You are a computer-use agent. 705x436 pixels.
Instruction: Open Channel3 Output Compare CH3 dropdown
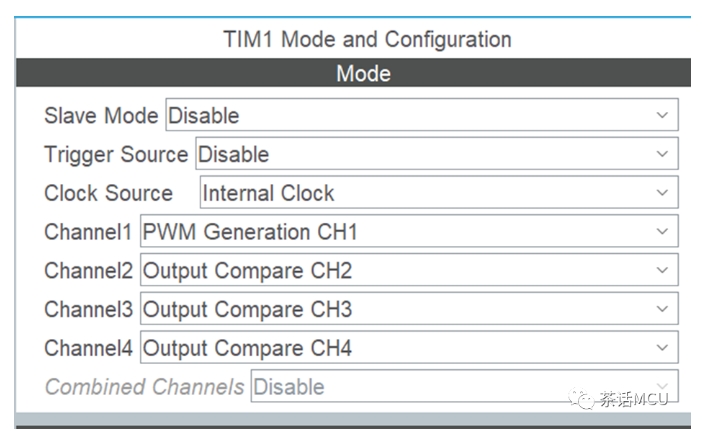click(408, 309)
